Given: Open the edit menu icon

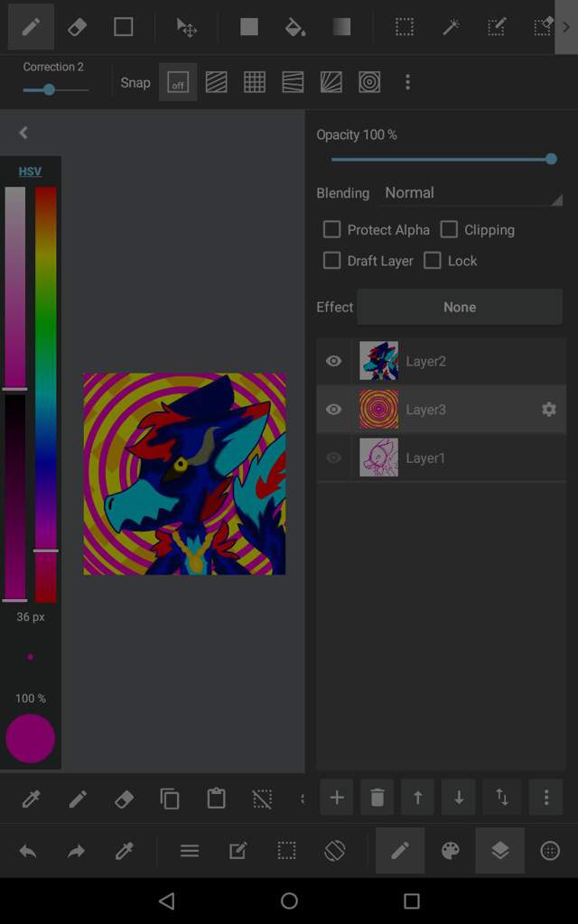Looking at the screenshot, I should pos(238,851).
